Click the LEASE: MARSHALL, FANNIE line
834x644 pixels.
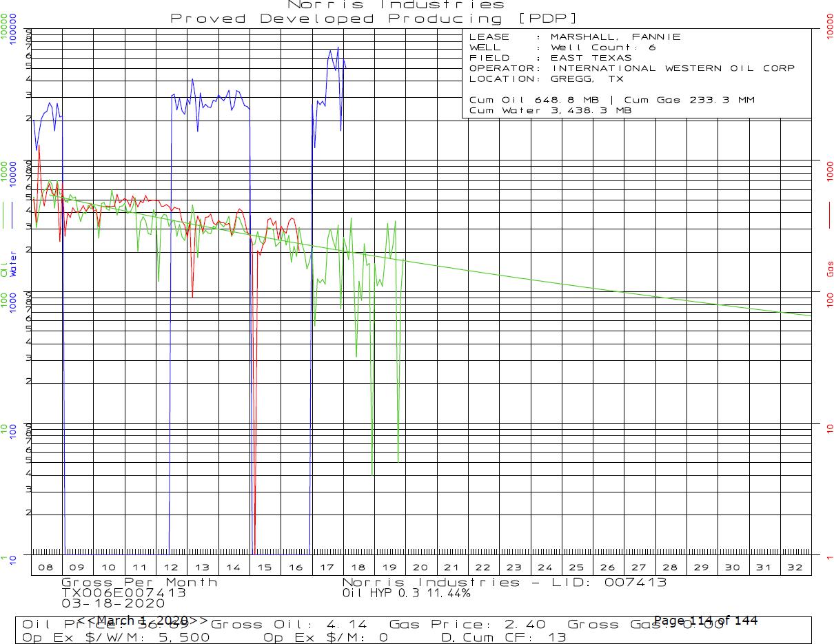[x=575, y=37]
